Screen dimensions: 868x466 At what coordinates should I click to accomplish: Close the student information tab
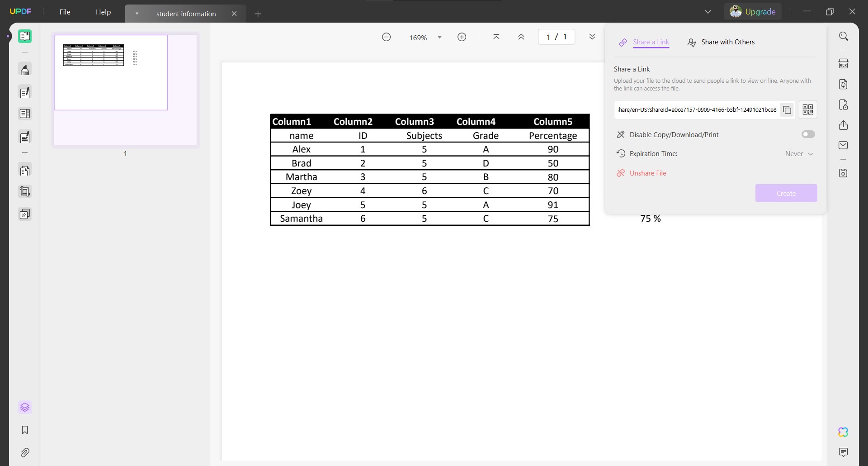234,14
